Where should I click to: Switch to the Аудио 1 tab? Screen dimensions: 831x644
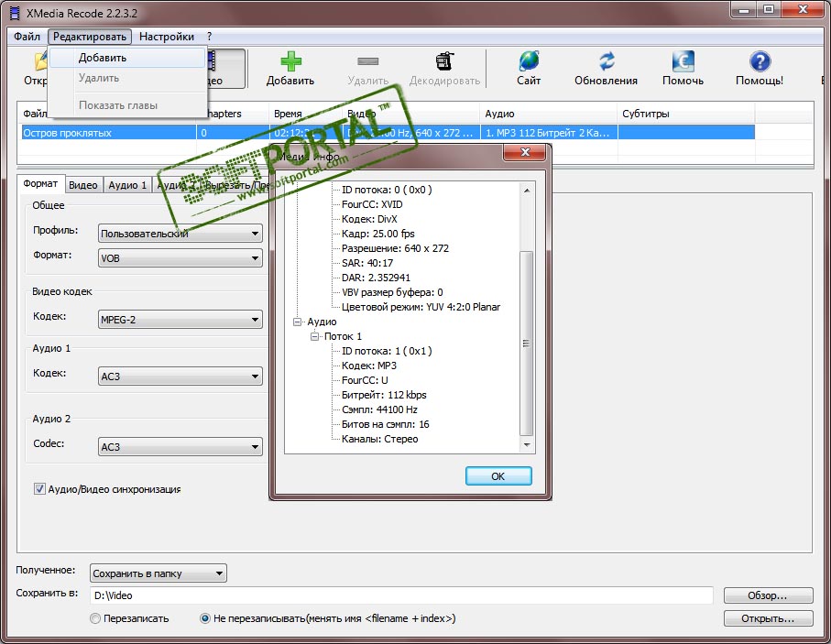coord(127,185)
